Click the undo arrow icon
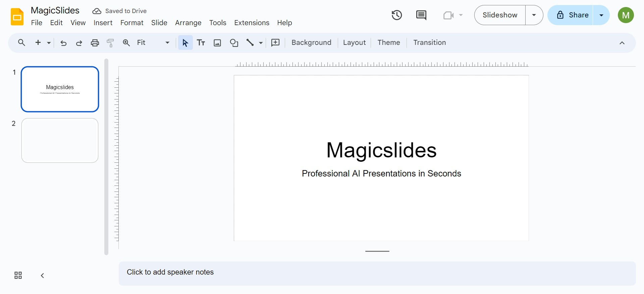The image size is (644, 294). pyautogui.click(x=63, y=43)
